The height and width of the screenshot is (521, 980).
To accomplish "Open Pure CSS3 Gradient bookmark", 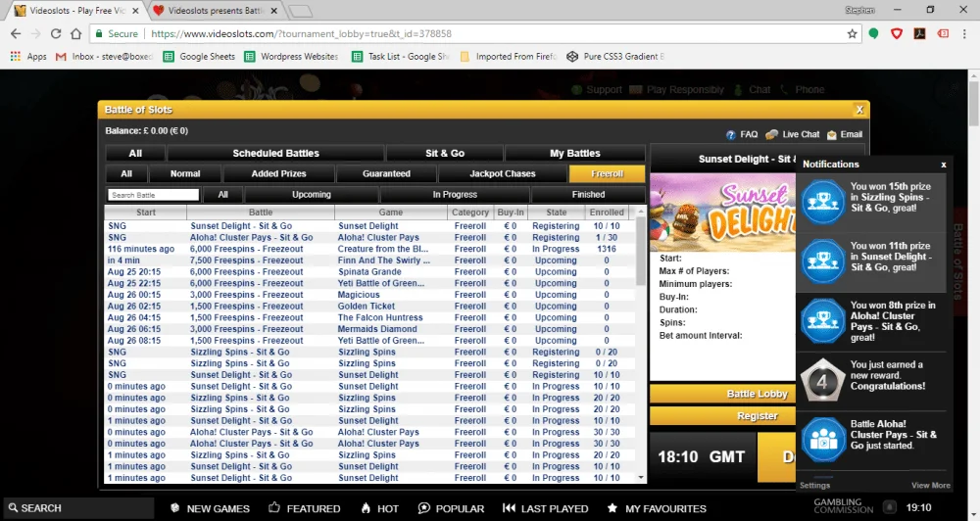I will pos(615,56).
